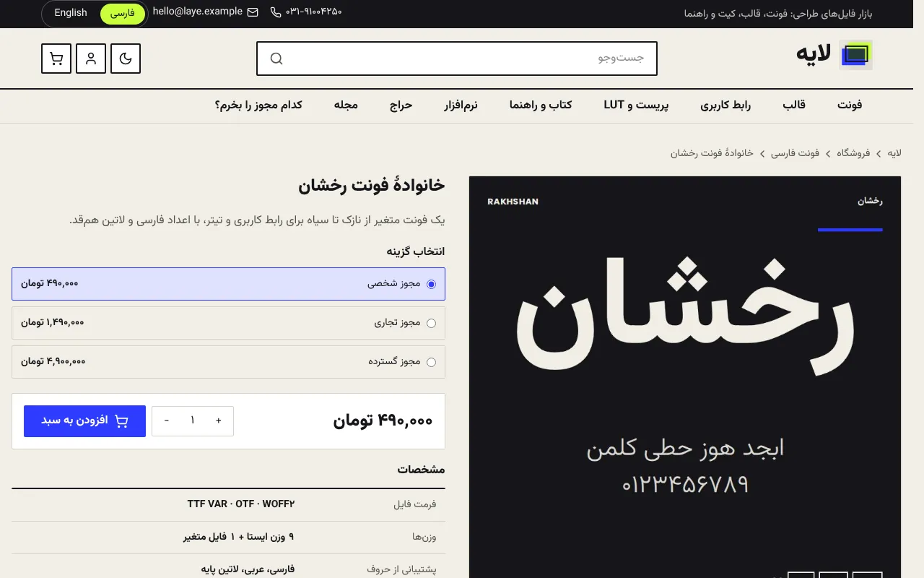
Task: Click the phone number ۰۳۱-۹۱۰۰۴۲۵۰
Action: tap(314, 12)
